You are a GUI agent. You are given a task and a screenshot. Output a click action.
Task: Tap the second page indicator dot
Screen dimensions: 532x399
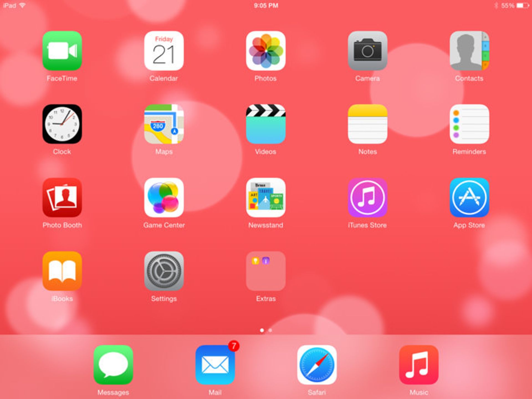tap(270, 330)
